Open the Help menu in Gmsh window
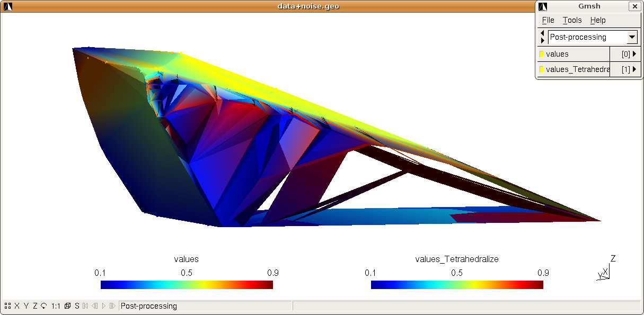 [598, 20]
